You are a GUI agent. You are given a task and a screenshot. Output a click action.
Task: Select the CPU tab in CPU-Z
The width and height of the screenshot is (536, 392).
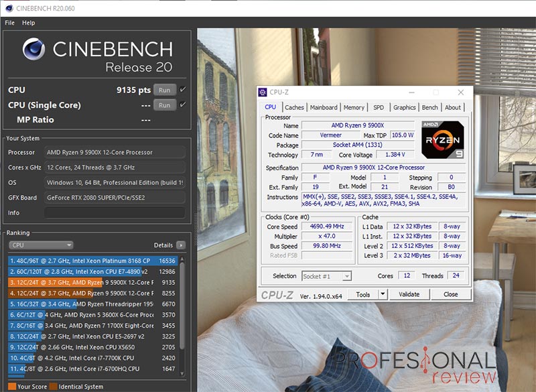(x=270, y=107)
